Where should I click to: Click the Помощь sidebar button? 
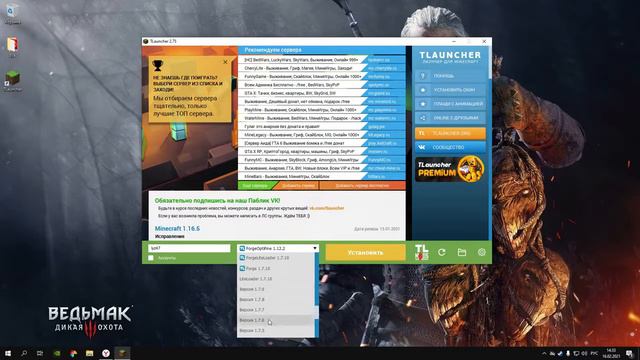[x=450, y=76]
